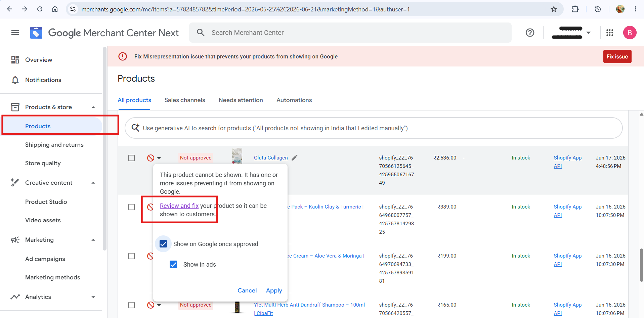This screenshot has width=644, height=318.
Task: Open Google apps grid
Action: coord(610,33)
